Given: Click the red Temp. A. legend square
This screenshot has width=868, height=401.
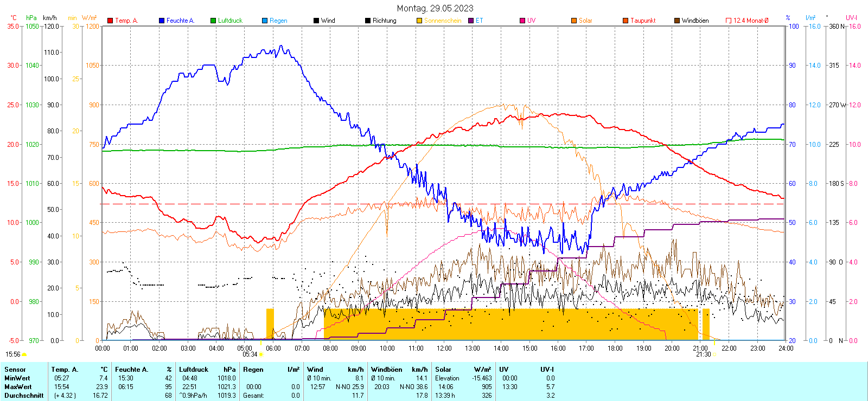Looking at the screenshot, I should (110, 21).
